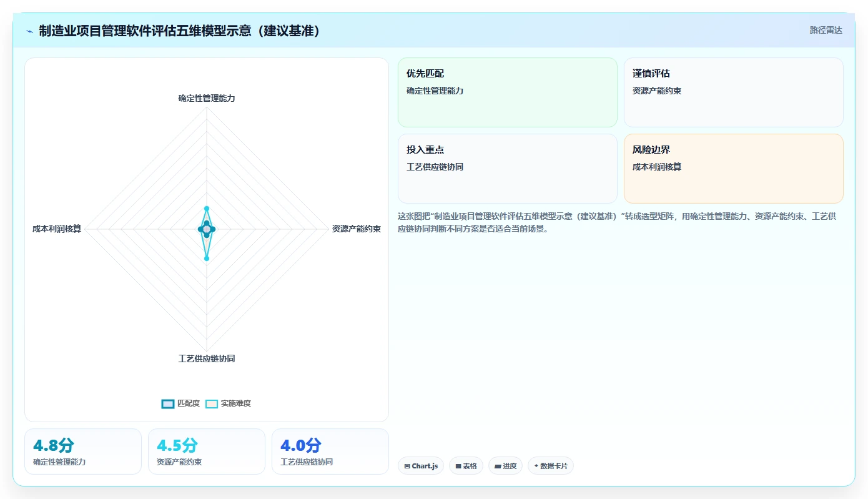Click radar axis label 工艺供应链协同
This screenshot has height=499, width=868.
(207, 358)
